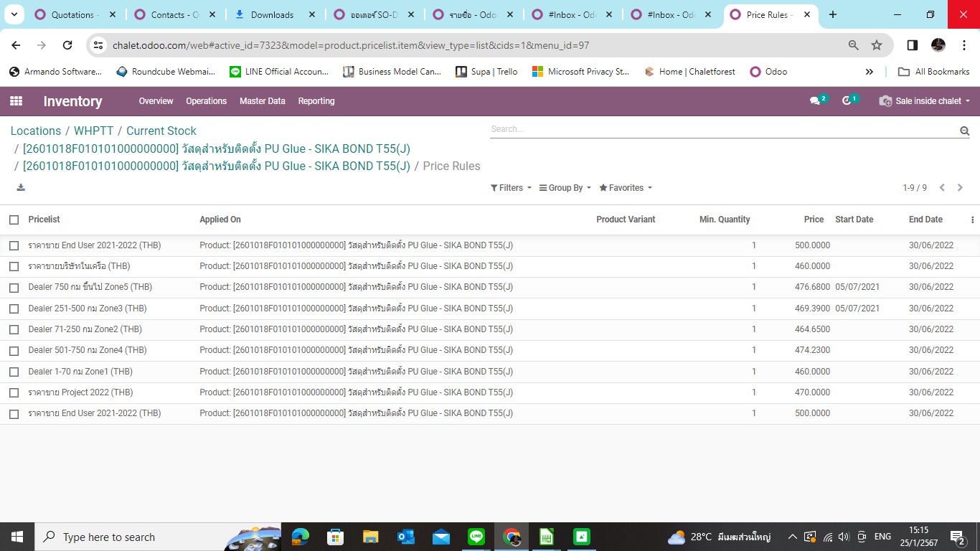
Task: Go to previous page arrow
Action: click(x=942, y=188)
